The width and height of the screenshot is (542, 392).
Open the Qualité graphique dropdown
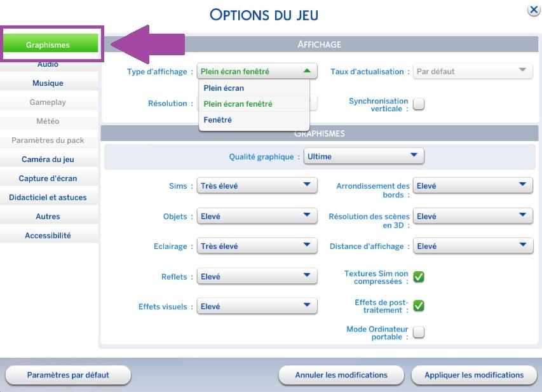(363, 156)
